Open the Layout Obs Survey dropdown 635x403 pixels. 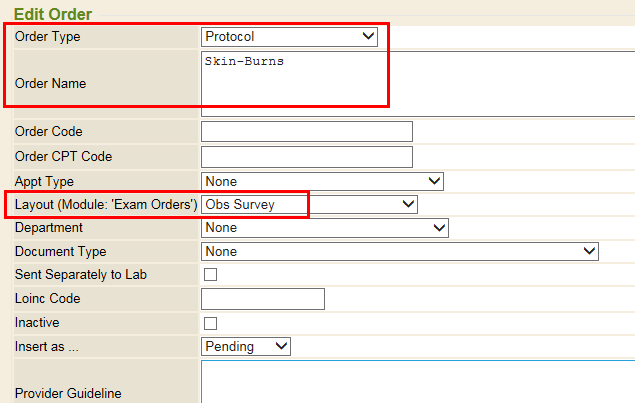click(309, 205)
